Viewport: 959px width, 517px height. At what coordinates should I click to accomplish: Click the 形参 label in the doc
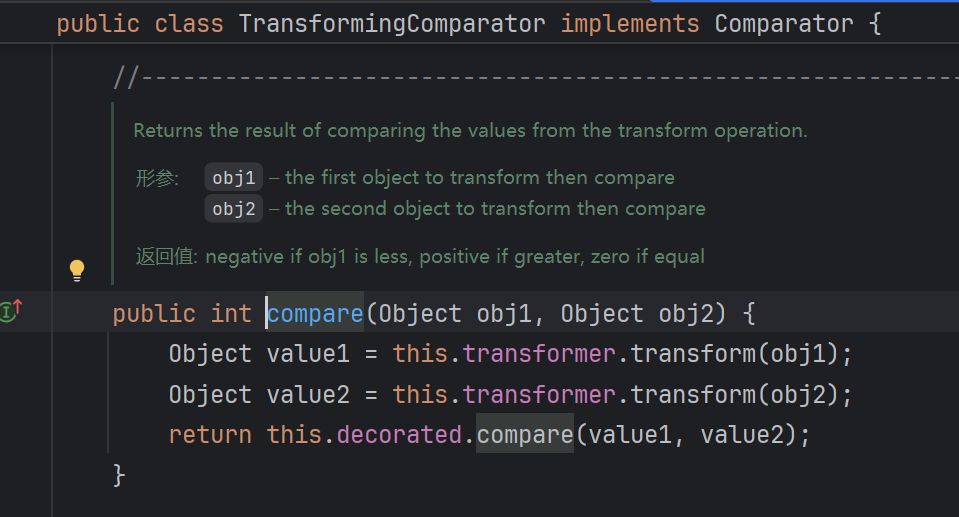(157, 179)
